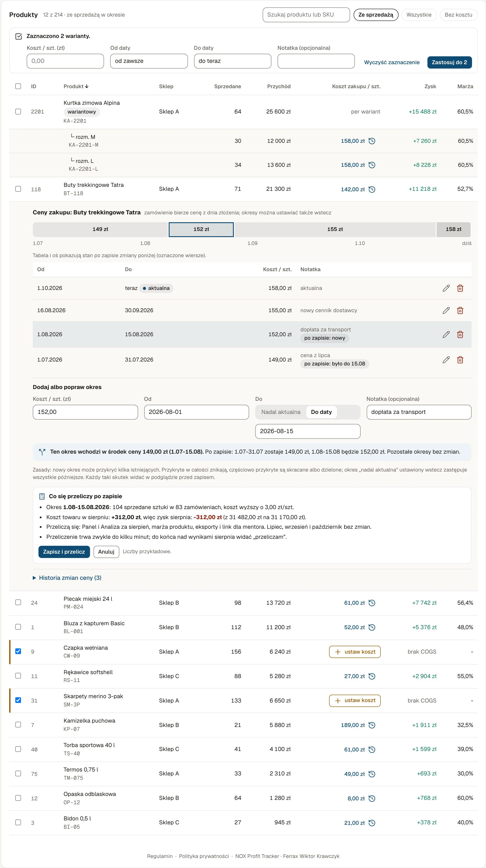Select the Ze sprzedażą filter
486x868 pixels.
376,15
